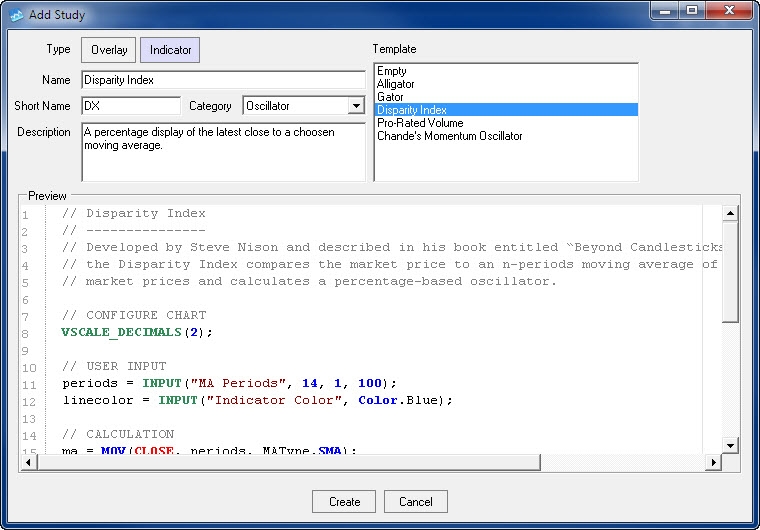Click the Short Name field containing DX
The image size is (760, 530).
click(x=130, y=106)
